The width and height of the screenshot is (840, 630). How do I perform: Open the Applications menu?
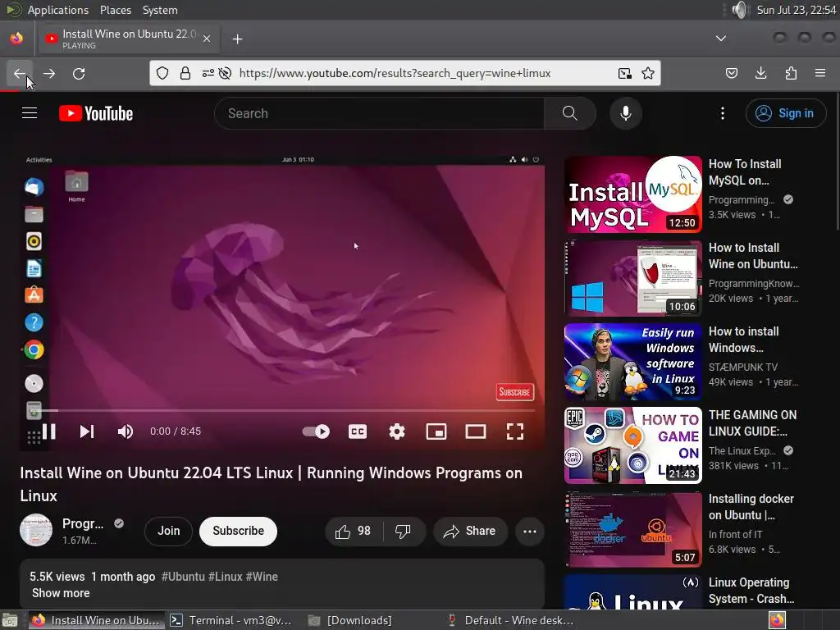pyautogui.click(x=58, y=10)
